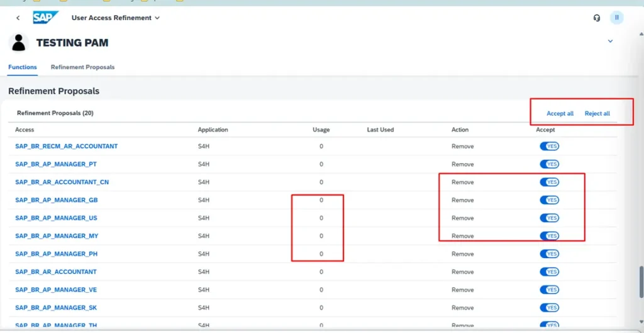Click Reject all button
Image resolution: width=644 pixels, height=333 pixels.
pos(597,114)
